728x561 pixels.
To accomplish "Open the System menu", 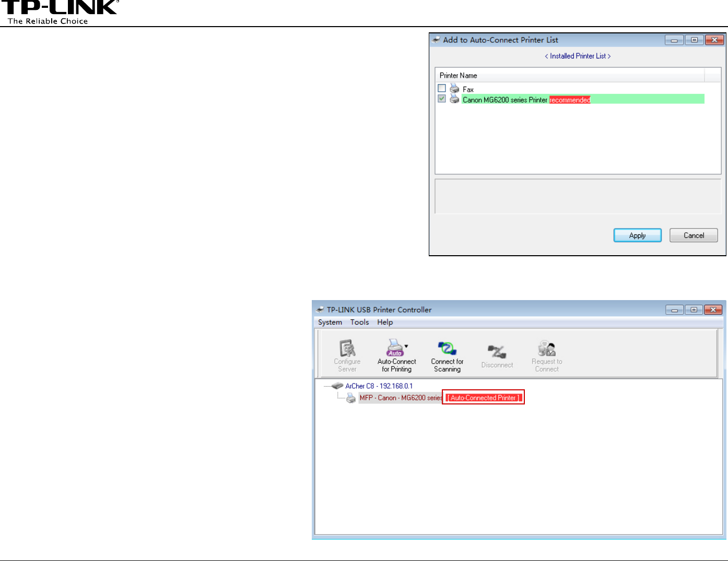I will coord(330,322).
